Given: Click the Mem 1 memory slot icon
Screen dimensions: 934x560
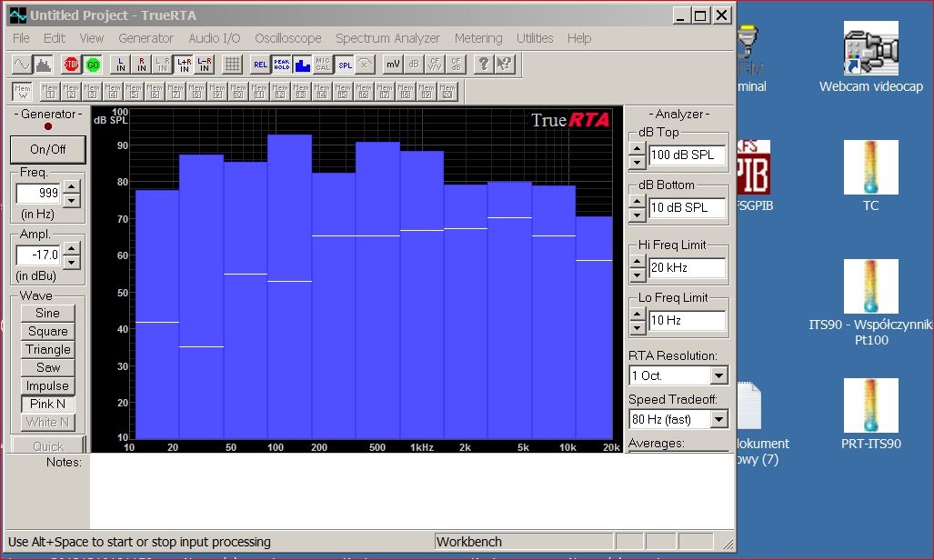Looking at the screenshot, I should 50,92.
